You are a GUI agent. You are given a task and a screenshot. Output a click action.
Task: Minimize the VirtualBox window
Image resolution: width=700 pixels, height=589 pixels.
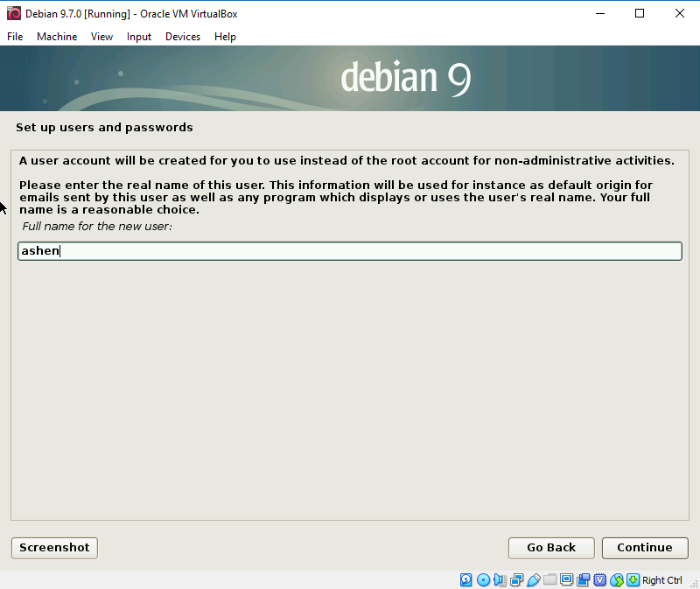[600, 13]
